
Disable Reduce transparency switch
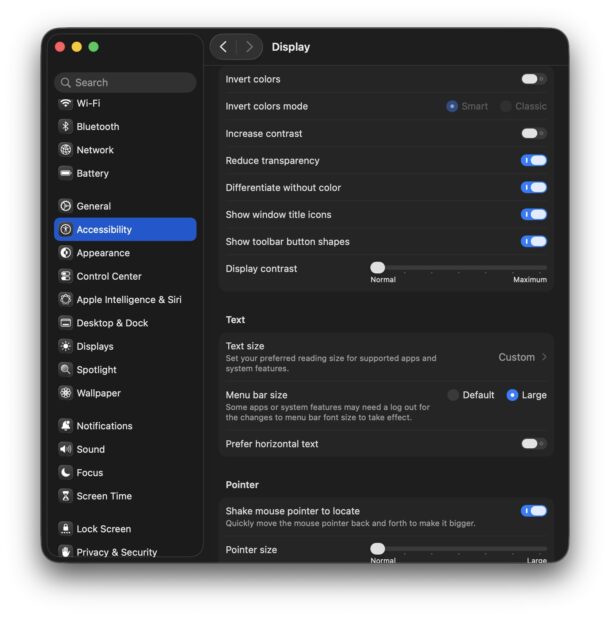tap(534, 161)
